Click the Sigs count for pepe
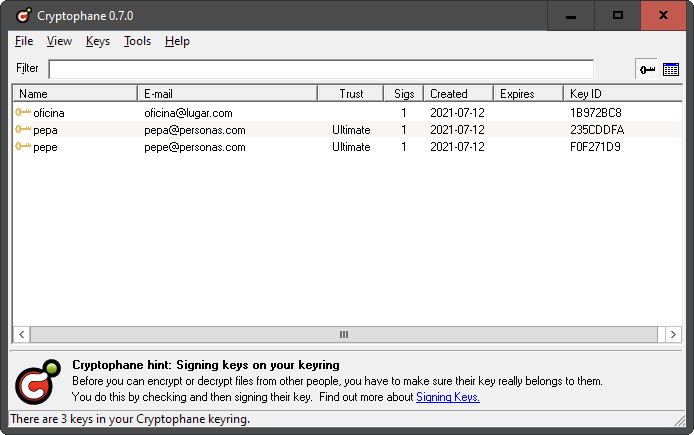694x435 pixels. point(404,146)
